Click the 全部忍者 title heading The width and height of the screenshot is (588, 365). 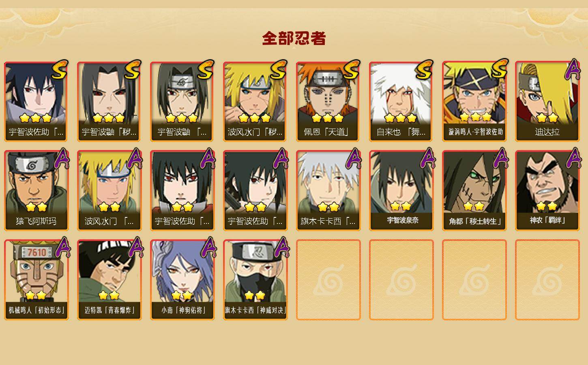[294, 39]
